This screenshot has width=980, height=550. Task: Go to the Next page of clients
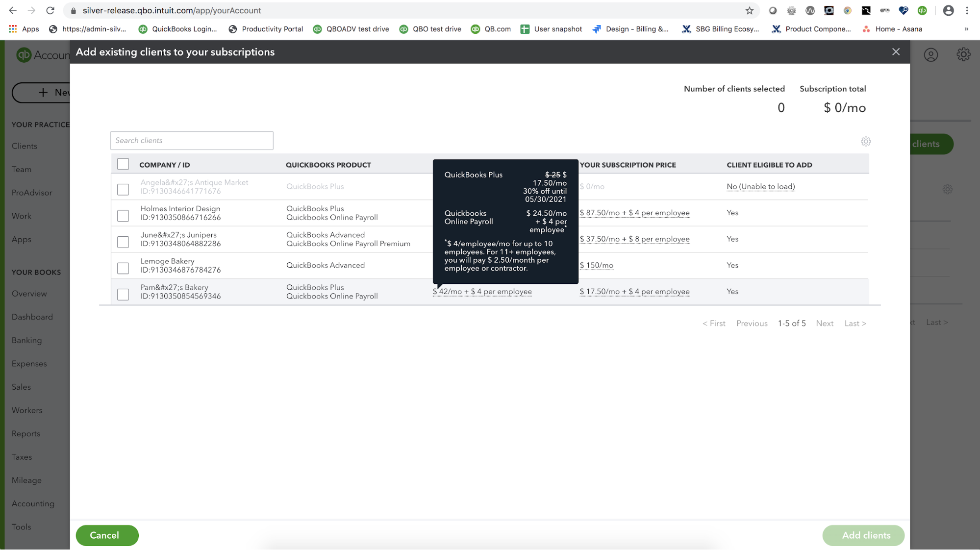(x=825, y=324)
